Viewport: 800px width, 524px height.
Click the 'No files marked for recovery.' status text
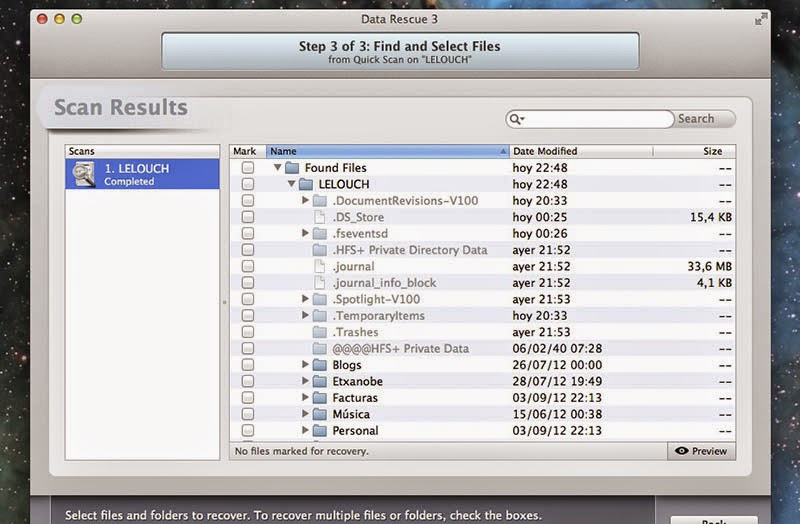point(302,451)
